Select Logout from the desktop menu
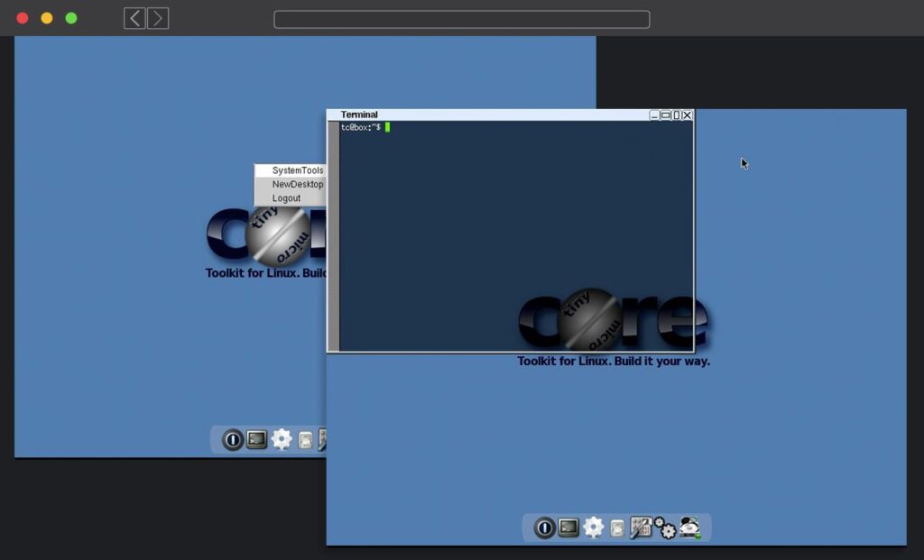 pos(287,197)
